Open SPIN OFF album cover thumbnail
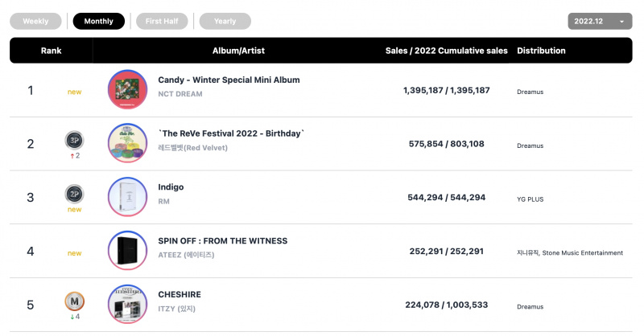 tap(127, 251)
